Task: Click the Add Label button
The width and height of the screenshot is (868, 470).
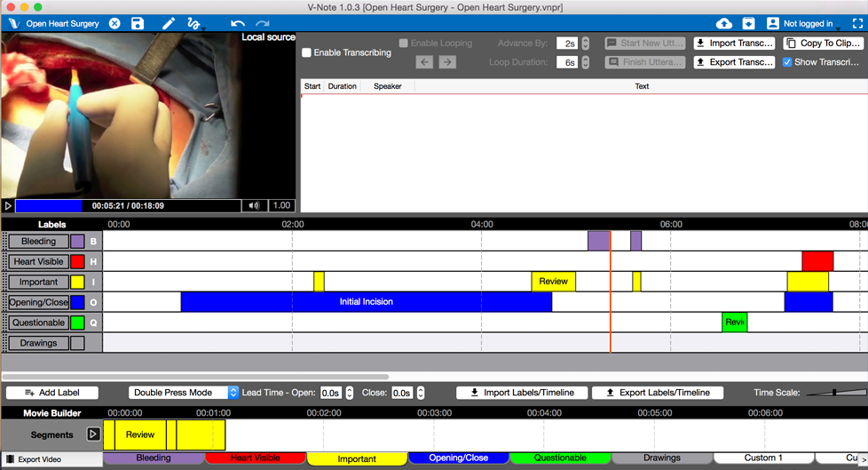Action: click(x=52, y=393)
